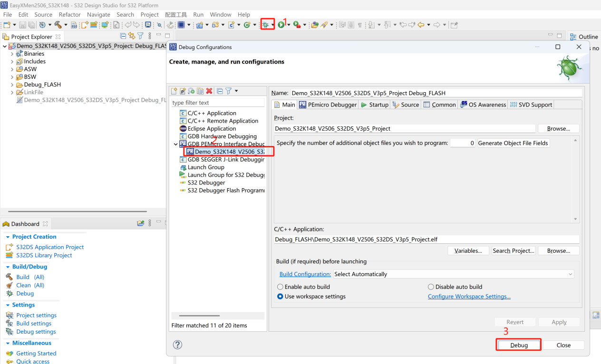Open Configure Workspace Settings link
Screen dimensions: 601x364
pos(469,297)
